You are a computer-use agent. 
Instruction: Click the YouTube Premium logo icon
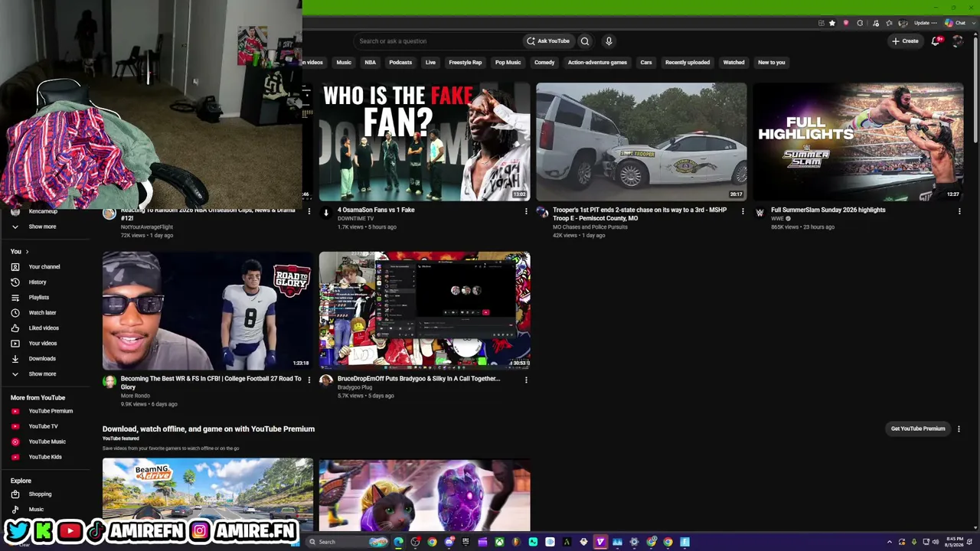tap(15, 411)
